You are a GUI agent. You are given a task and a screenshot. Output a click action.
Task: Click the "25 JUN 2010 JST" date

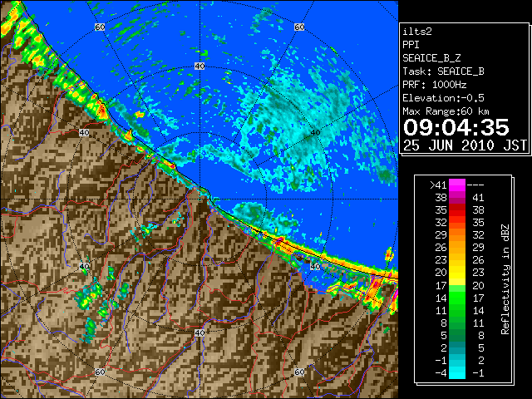coord(465,145)
